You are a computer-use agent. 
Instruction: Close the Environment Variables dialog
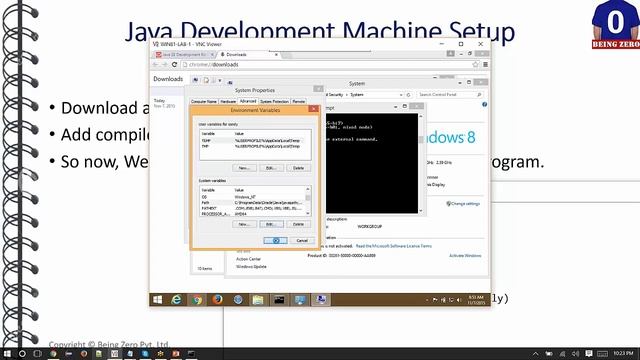(x=313, y=109)
